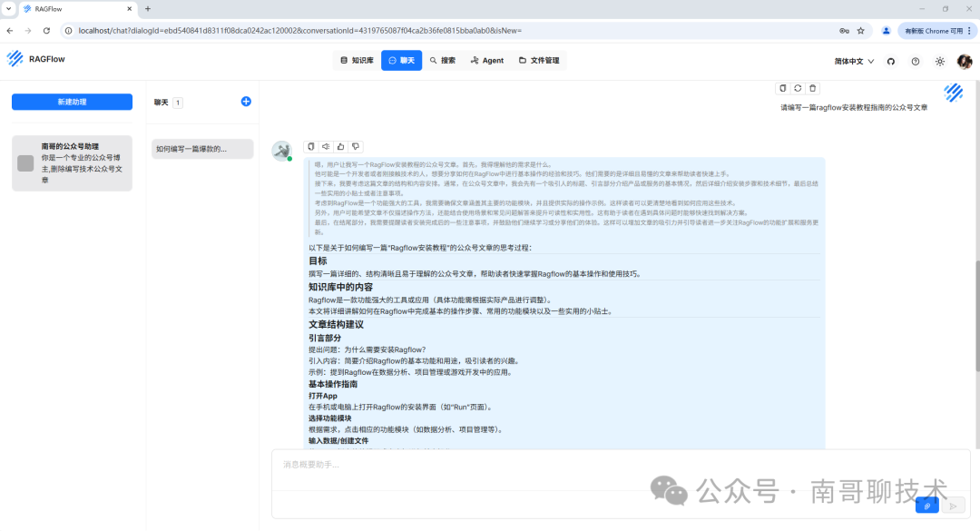Image resolution: width=980 pixels, height=531 pixels.
Task: Attach a file with the paperclip button
Action: [926, 506]
